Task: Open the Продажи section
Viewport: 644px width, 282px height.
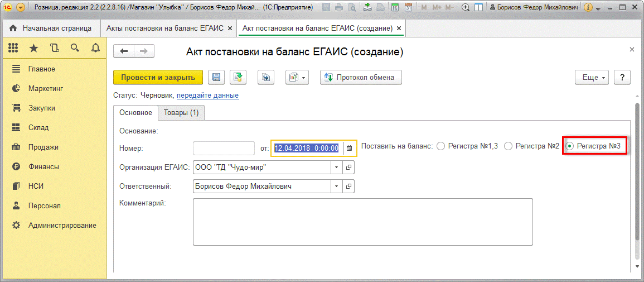Action: (54, 147)
